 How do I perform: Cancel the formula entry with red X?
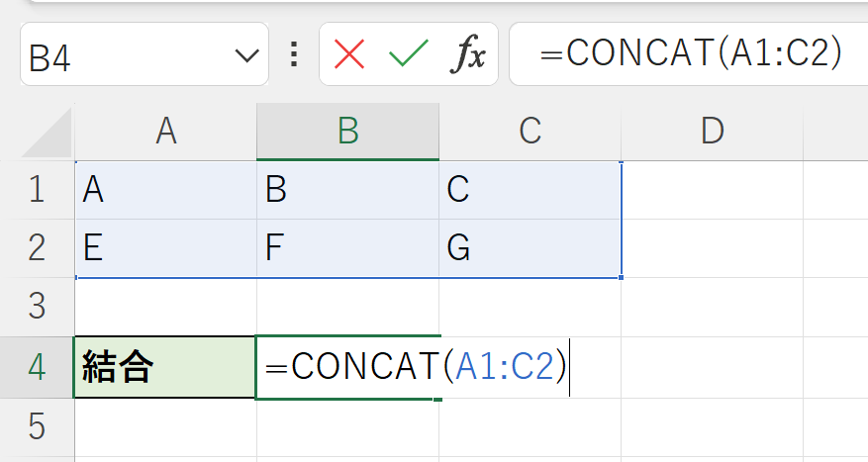[349, 54]
